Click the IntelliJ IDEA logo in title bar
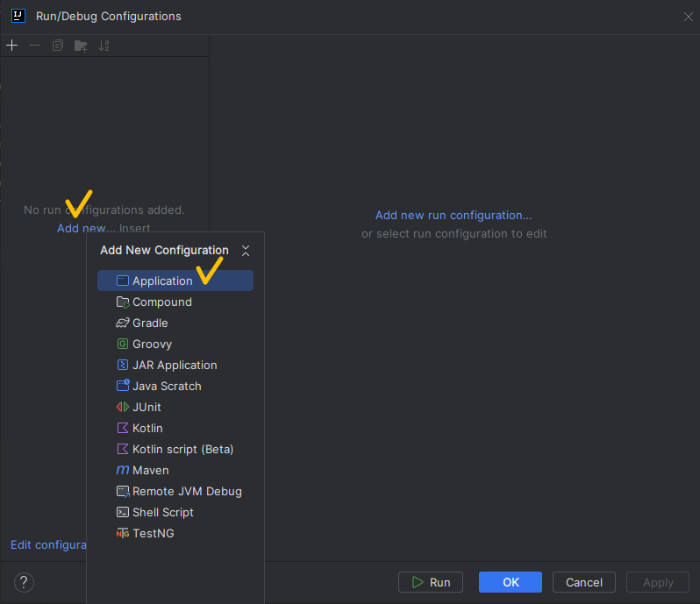700x604 pixels. point(18,16)
